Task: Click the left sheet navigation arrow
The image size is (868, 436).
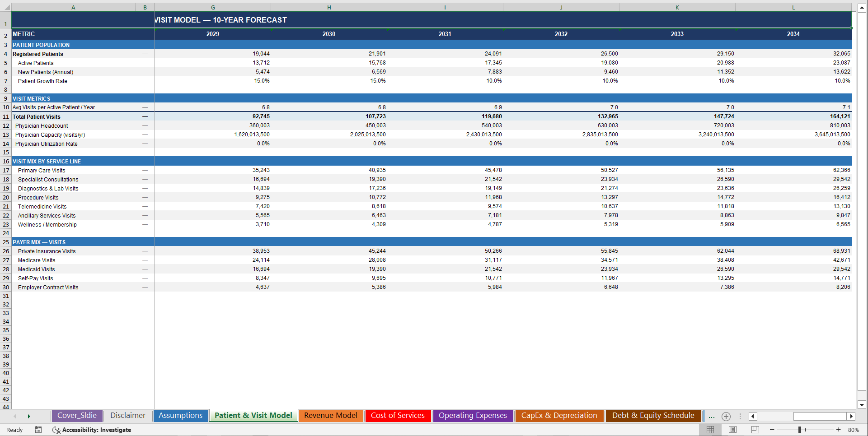Action: click(15, 416)
